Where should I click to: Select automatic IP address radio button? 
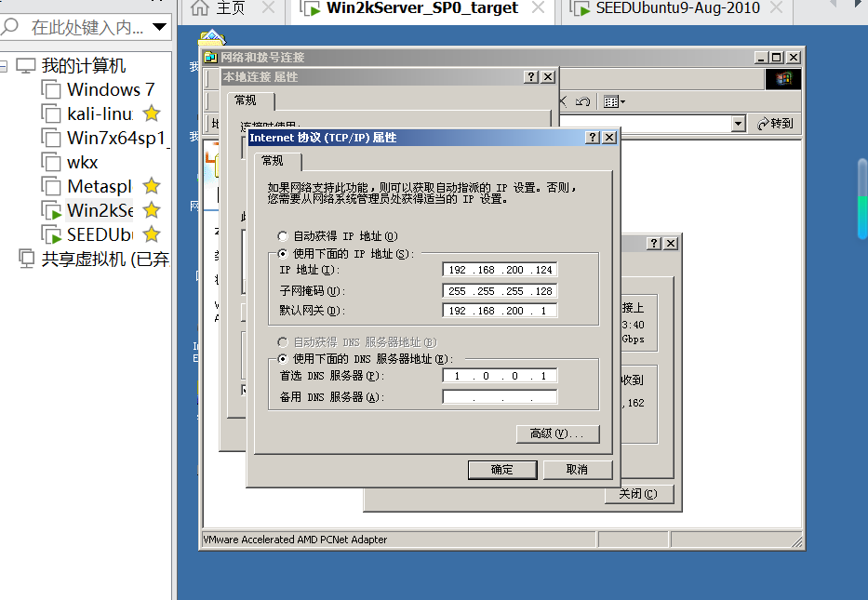tap(282, 236)
